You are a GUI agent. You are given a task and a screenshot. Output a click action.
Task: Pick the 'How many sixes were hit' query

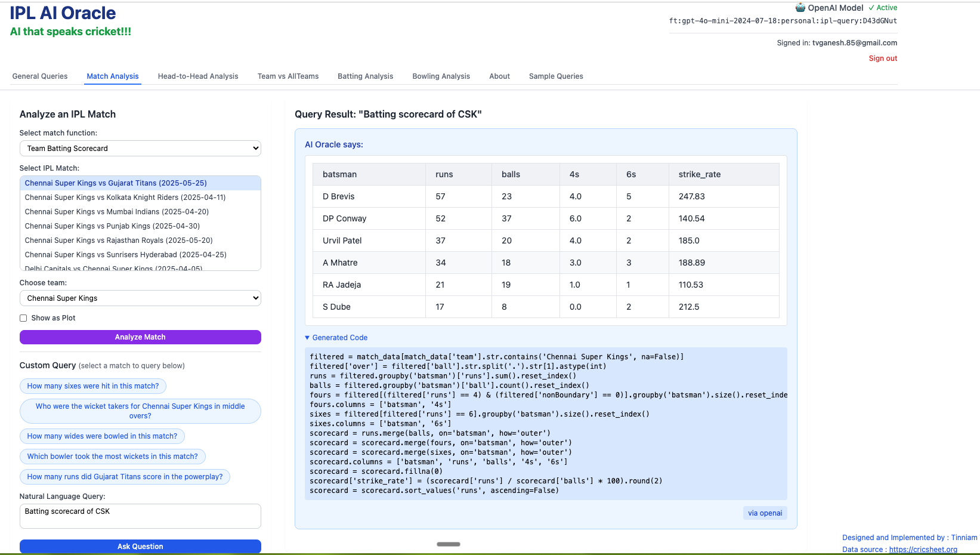click(x=93, y=386)
